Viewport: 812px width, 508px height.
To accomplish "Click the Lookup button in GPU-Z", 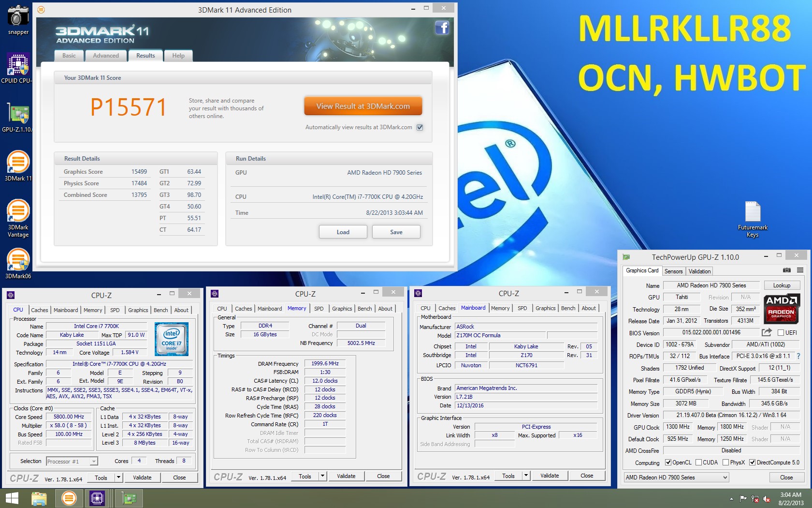I will (782, 285).
